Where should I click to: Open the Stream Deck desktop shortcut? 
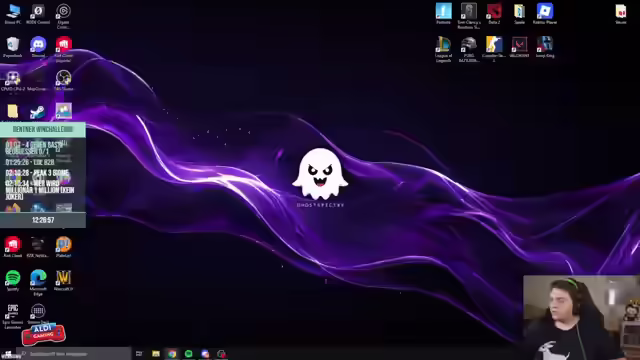(38, 313)
